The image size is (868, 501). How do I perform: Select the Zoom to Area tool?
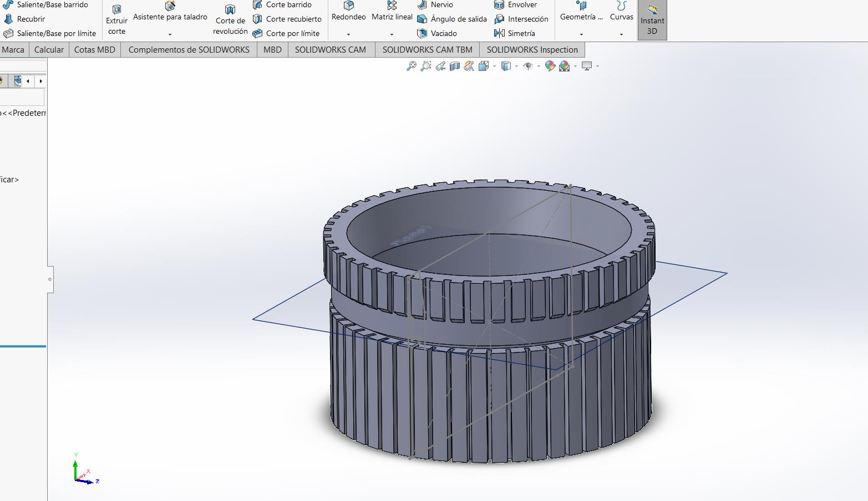425,67
